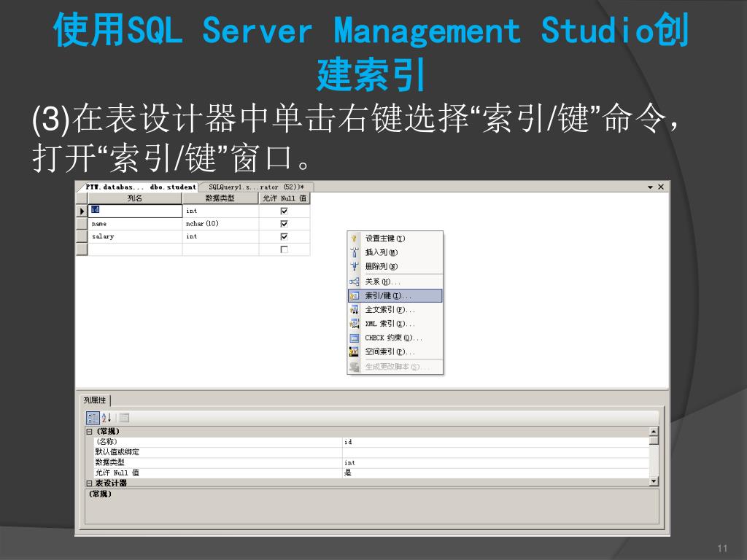Click the relationship icon beside 关系

[354, 281]
